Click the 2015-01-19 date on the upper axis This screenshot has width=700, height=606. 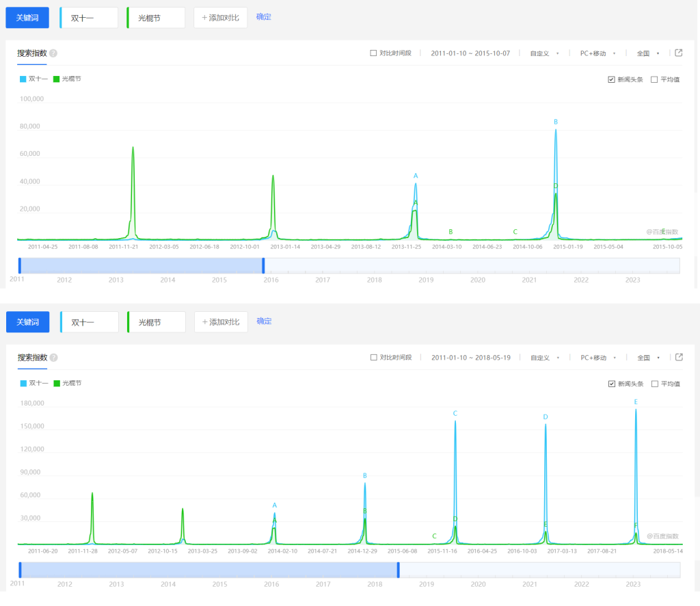(568, 247)
